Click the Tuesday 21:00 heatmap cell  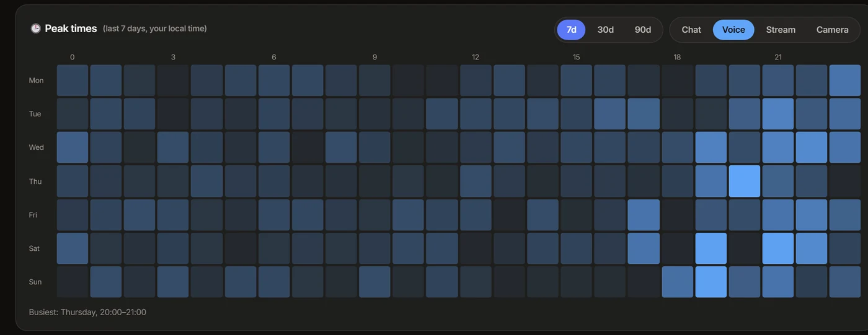pyautogui.click(x=778, y=114)
